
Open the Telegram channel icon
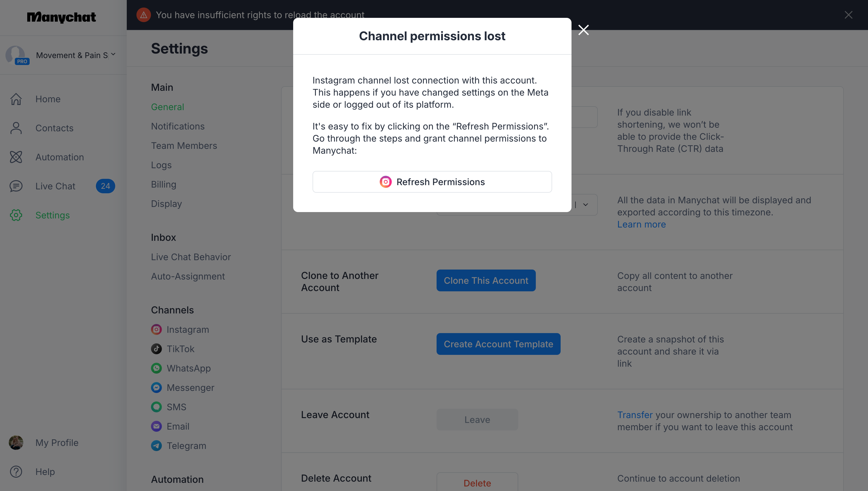pyautogui.click(x=156, y=446)
